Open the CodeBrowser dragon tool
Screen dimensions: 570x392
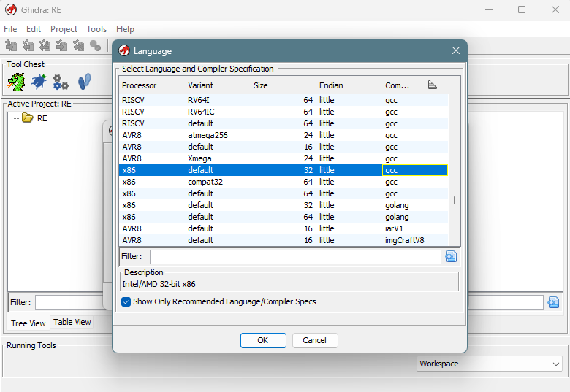click(16, 82)
